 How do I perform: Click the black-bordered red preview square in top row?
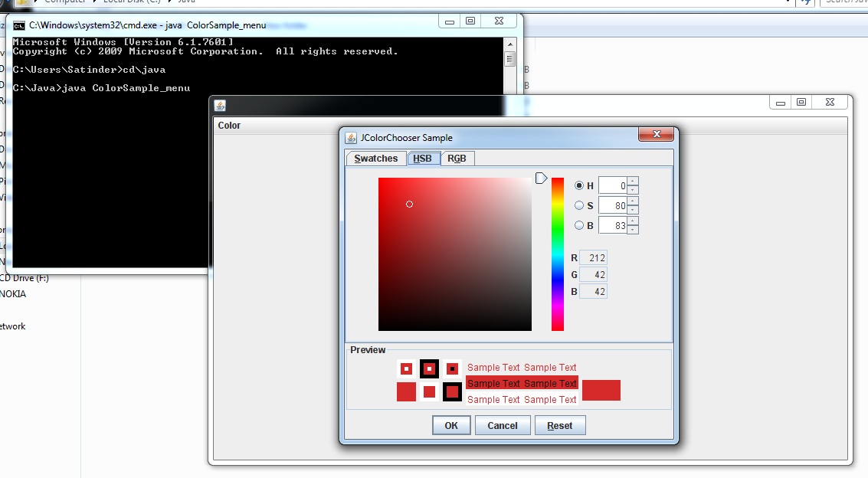pos(429,368)
